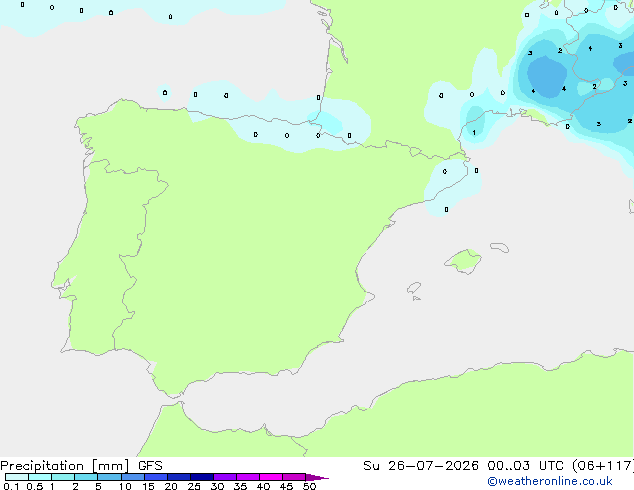Click the '1' precipitation value on the map
This screenshot has height=490, width=634.
[x=474, y=133]
